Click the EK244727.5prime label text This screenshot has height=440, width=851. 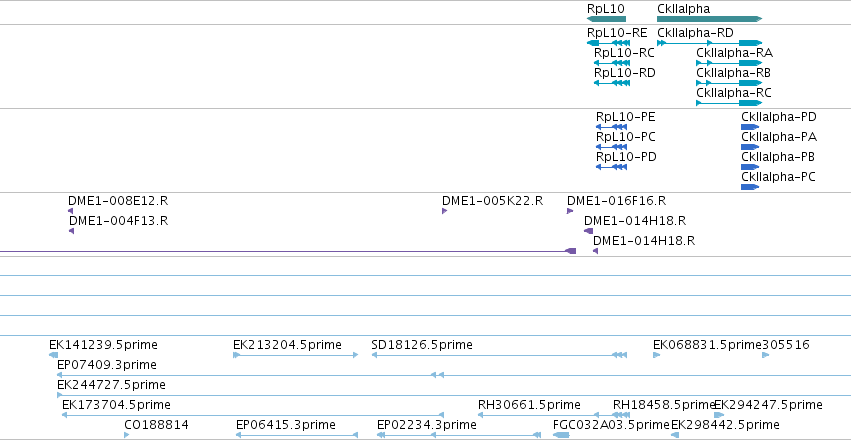pyautogui.click(x=111, y=385)
